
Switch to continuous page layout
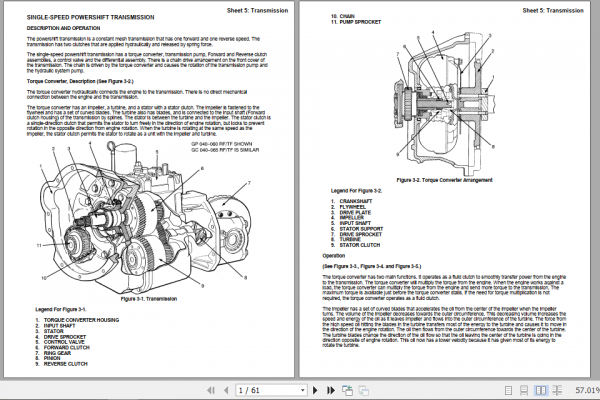coord(524,390)
